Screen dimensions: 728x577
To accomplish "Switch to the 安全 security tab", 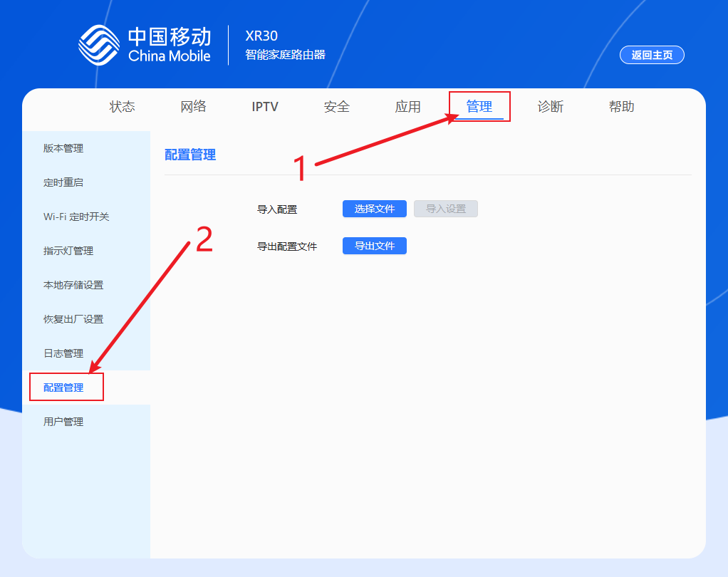I will coord(336,106).
